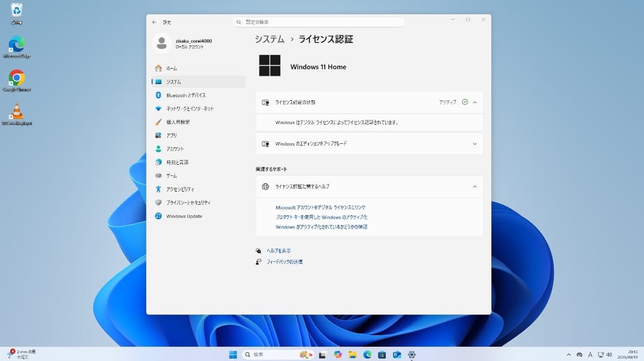Open 時刻と言語 settings

pyautogui.click(x=199, y=162)
